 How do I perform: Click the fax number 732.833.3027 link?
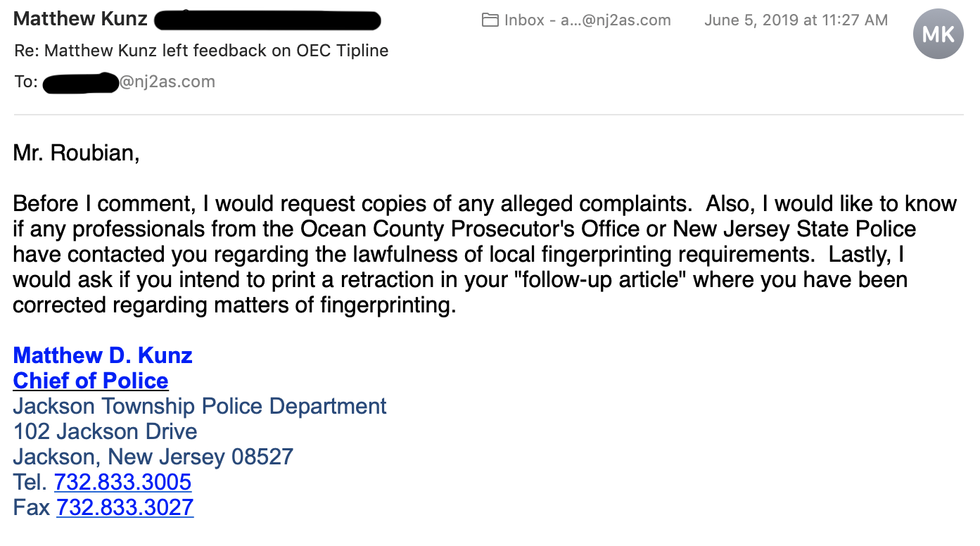[125, 507]
